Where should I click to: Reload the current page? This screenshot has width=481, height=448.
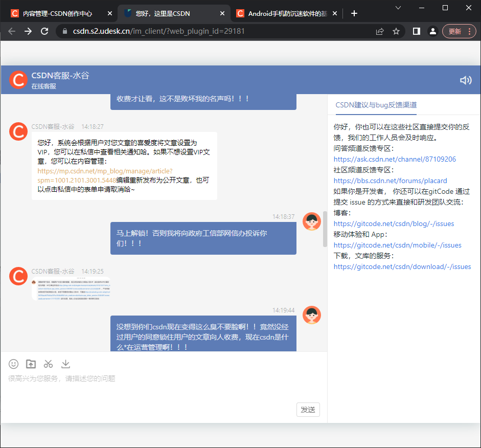pos(45,31)
